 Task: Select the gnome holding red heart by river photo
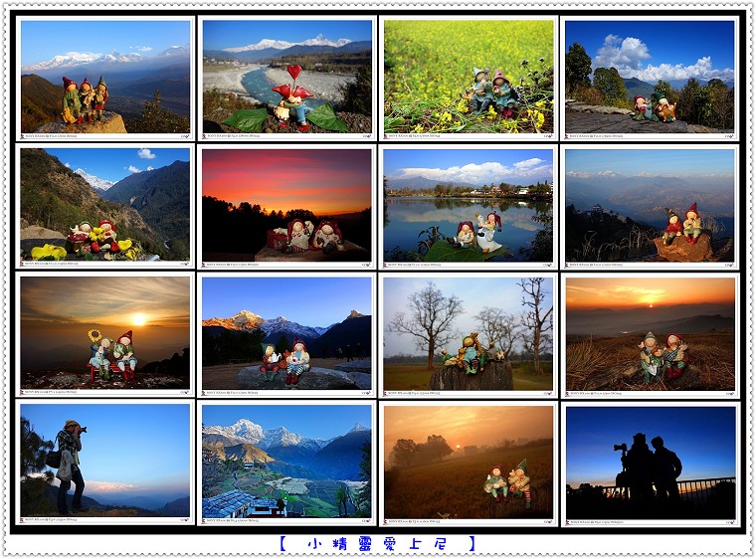point(286,78)
